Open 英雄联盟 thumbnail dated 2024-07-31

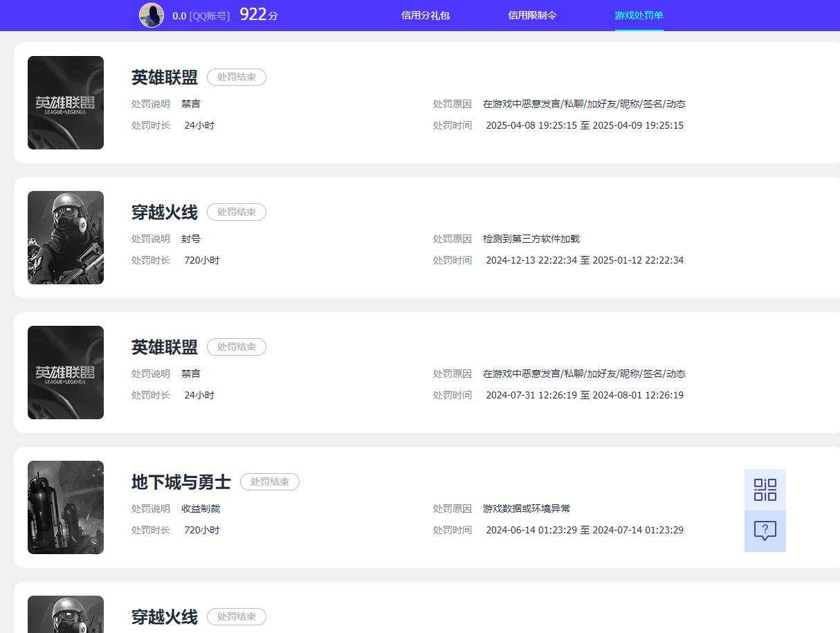[66, 372]
